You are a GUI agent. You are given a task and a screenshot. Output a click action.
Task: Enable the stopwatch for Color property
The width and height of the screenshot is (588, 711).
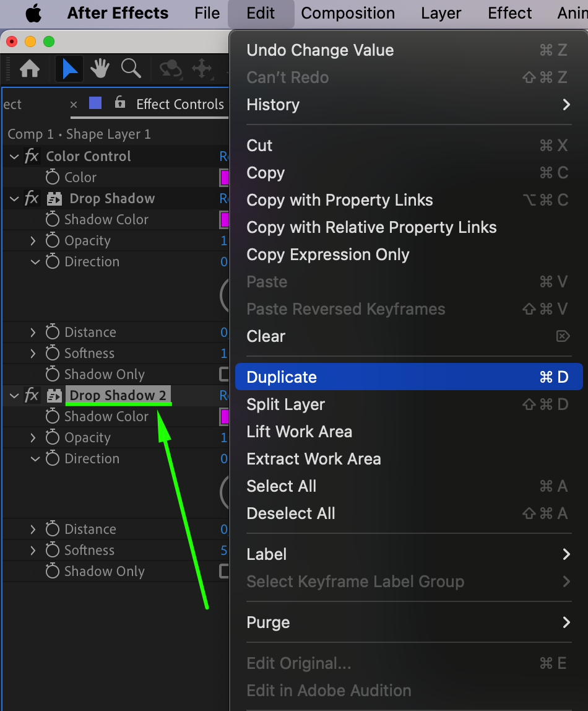tap(53, 177)
